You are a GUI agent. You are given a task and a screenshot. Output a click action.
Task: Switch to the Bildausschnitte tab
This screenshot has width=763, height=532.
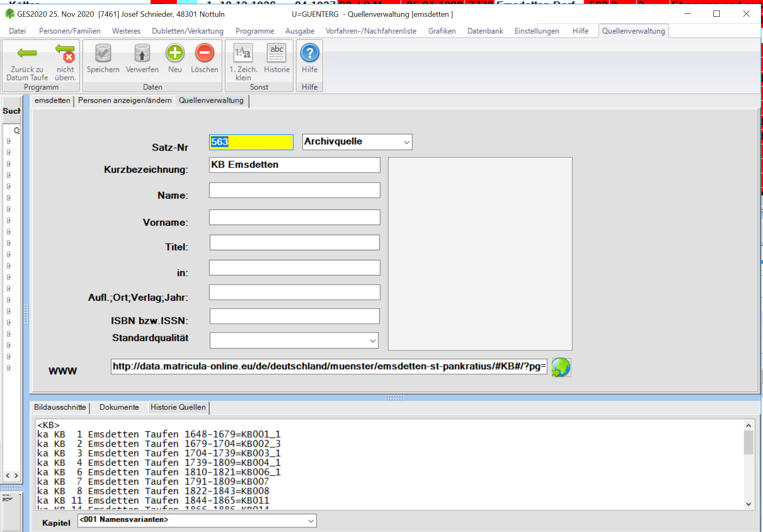pyautogui.click(x=60, y=407)
